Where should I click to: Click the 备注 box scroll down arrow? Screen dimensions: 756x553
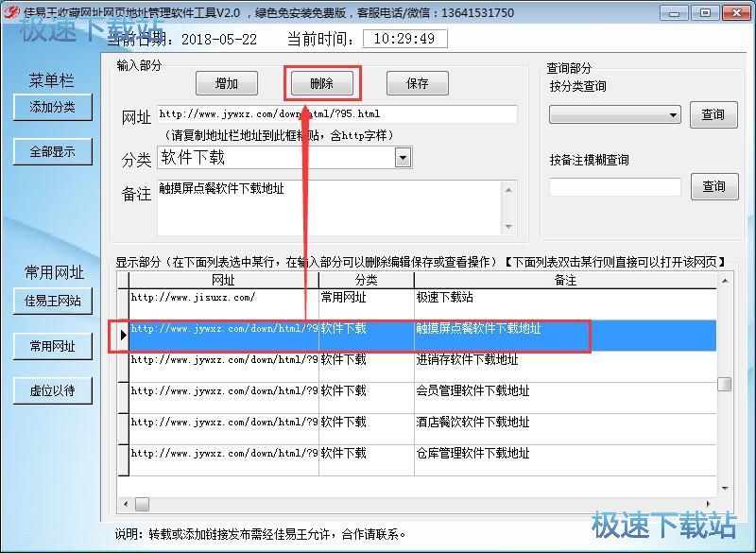point(508,226)
